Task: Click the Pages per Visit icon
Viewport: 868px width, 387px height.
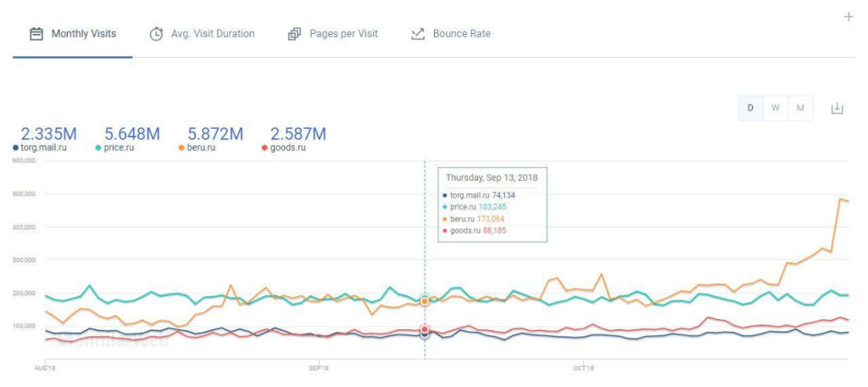Action: [295, 34]
